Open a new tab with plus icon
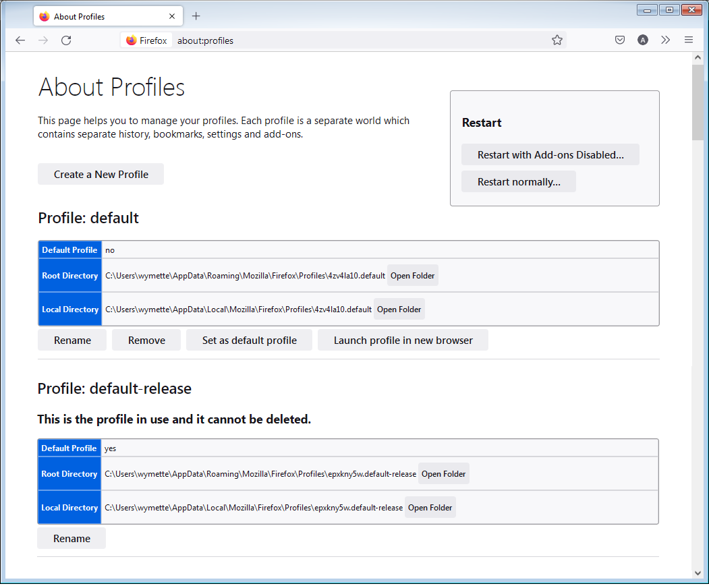 coord(196,16)
